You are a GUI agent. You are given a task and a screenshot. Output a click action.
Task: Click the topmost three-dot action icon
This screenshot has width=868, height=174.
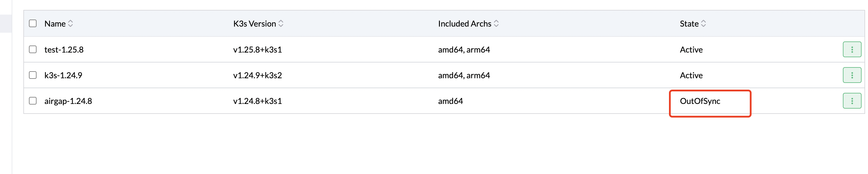(852, 49)
